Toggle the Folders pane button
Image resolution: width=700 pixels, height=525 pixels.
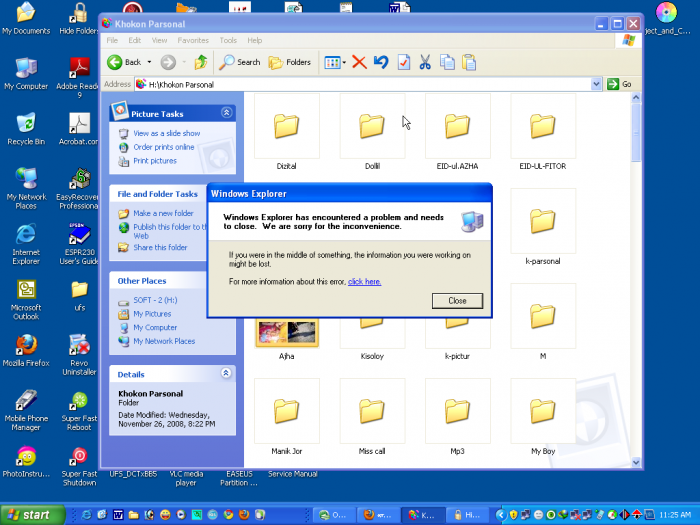tap(290, 62)
